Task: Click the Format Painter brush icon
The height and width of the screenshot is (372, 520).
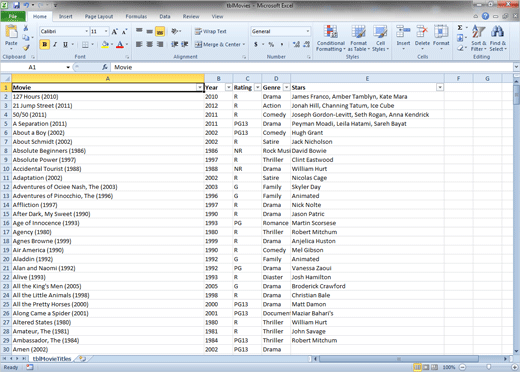Action: tap(26, 48)
